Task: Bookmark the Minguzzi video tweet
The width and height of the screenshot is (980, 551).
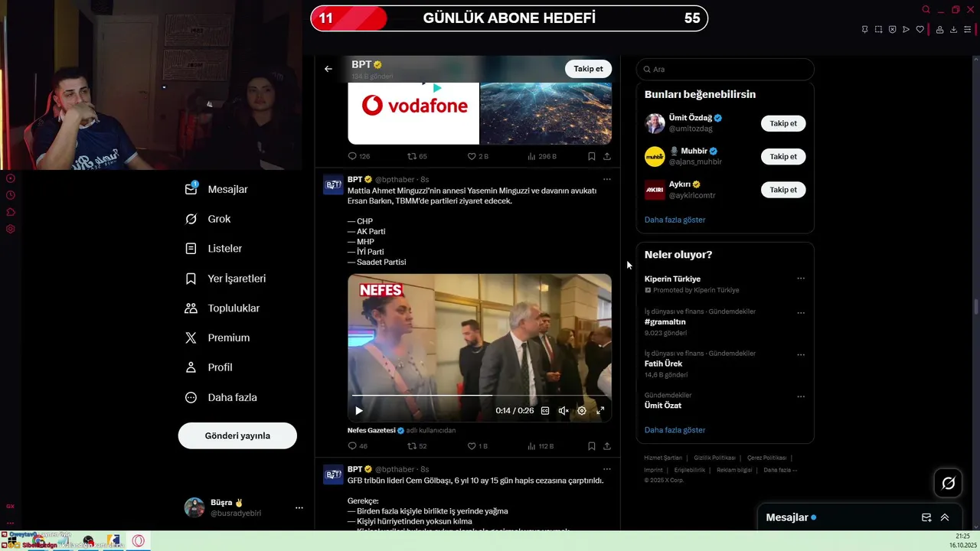Action: pos(592,446)
